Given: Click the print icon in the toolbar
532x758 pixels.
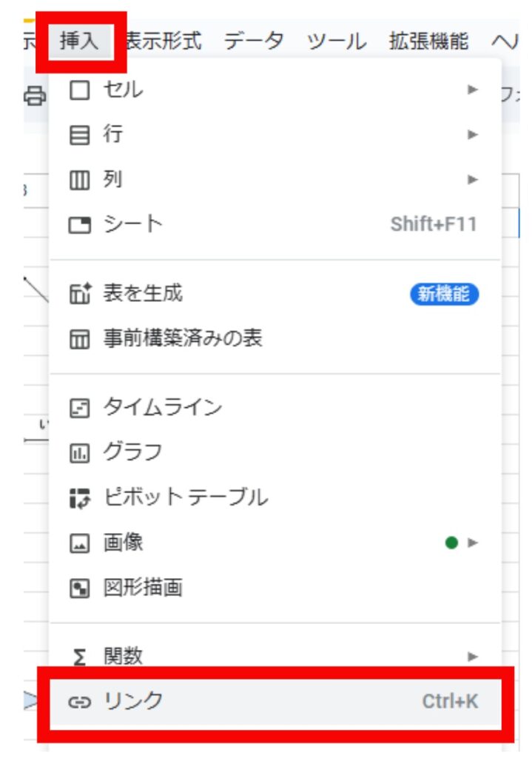Looking at the screenshot, I should 34,95.
